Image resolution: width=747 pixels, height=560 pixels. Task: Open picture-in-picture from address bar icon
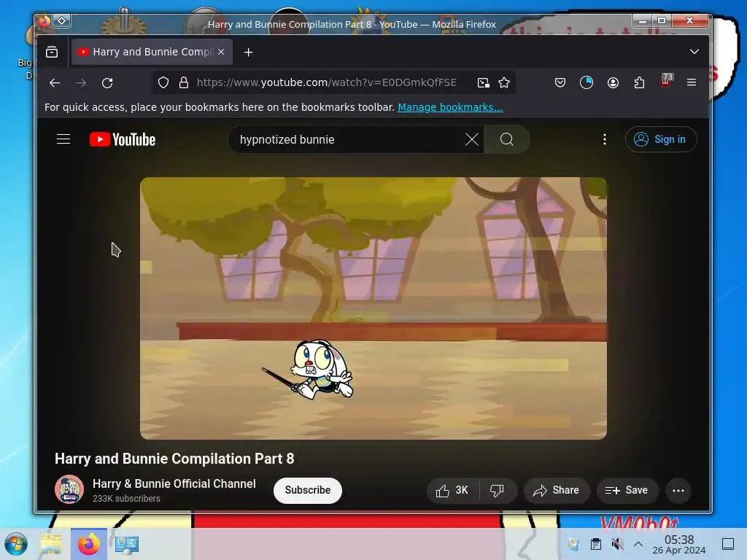point(483,83)
